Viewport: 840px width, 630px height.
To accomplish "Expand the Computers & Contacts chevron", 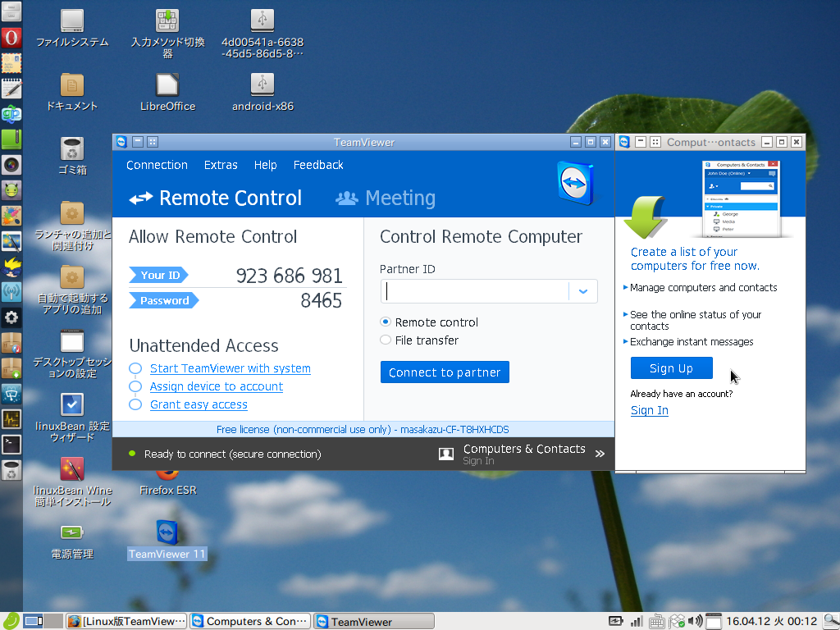I will (600, 454).
